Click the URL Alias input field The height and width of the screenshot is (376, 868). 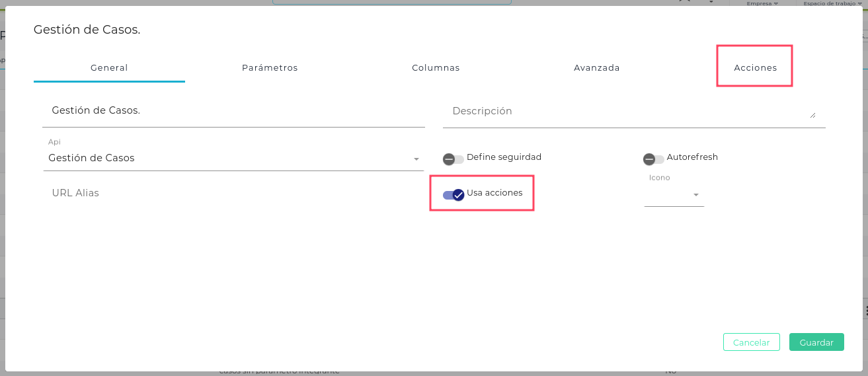pyautogui.click(x=231, y=193)
